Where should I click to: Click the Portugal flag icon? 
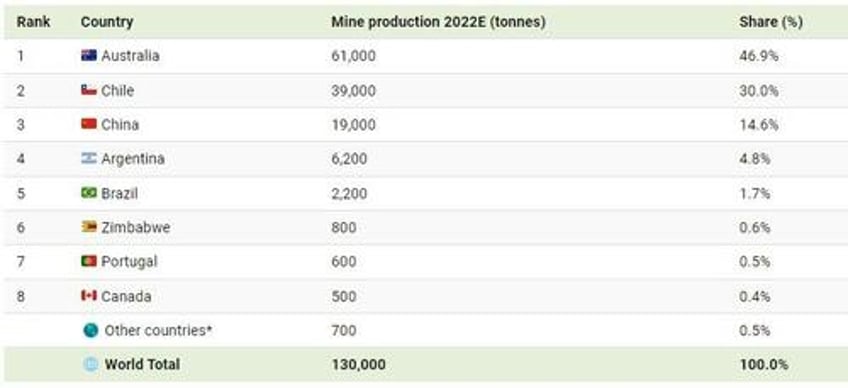click(x=89, y=261)
